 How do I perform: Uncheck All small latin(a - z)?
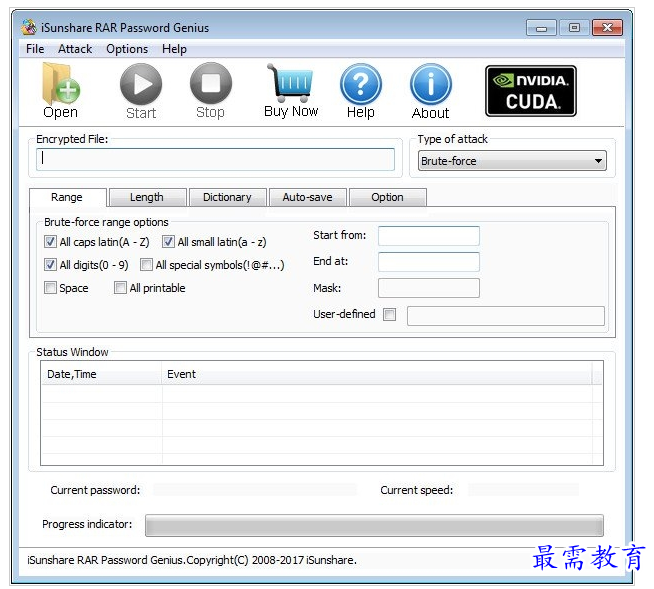tap(168, 242)
